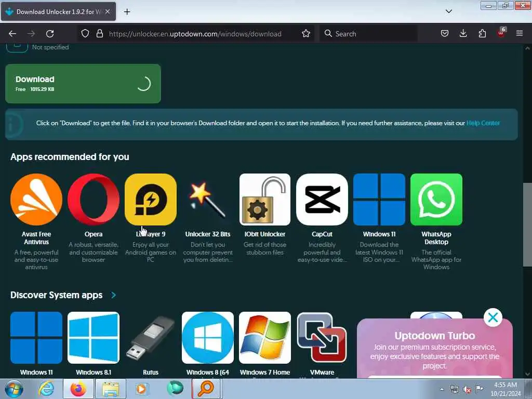This screenshot has width=532, height=399.
Task: Click the IObit Unlocker padlock icon
Action: tap(265, 199)
